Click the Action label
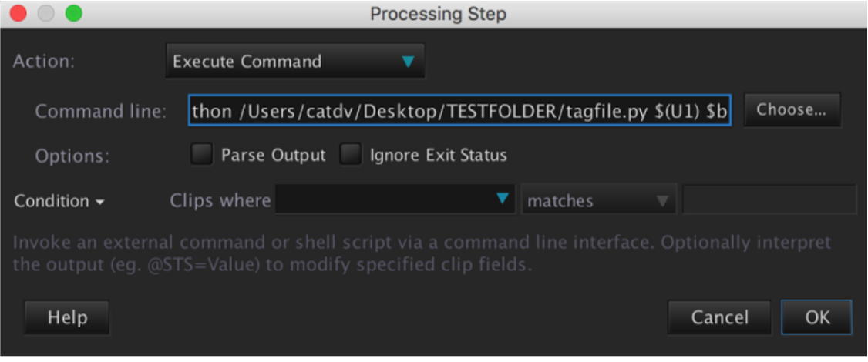 coord(43,62)
